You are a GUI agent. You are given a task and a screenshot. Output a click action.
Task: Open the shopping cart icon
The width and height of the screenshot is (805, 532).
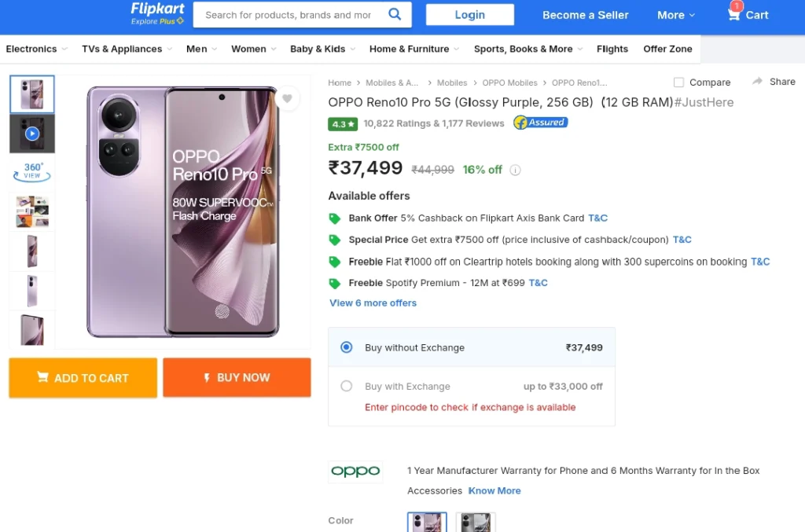click(733, 14)
